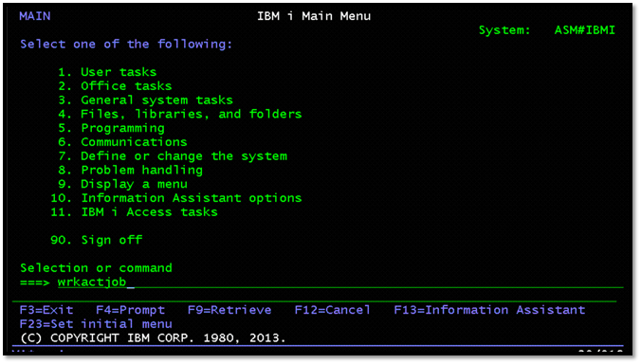The width and height of the screenshot is (641, 364).
Task: Click the F3=Exit function key
Action: pos(46,310)
